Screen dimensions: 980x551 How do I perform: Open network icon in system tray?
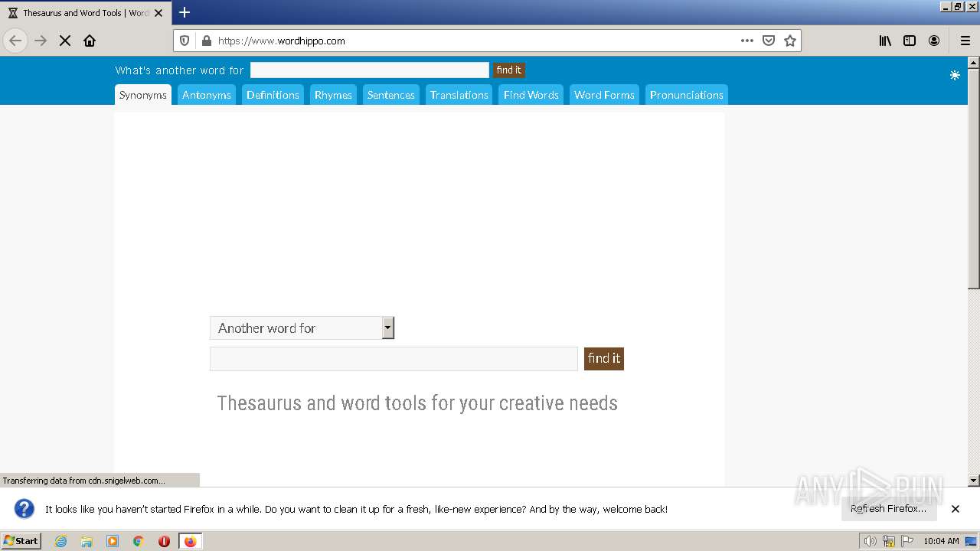889,541
